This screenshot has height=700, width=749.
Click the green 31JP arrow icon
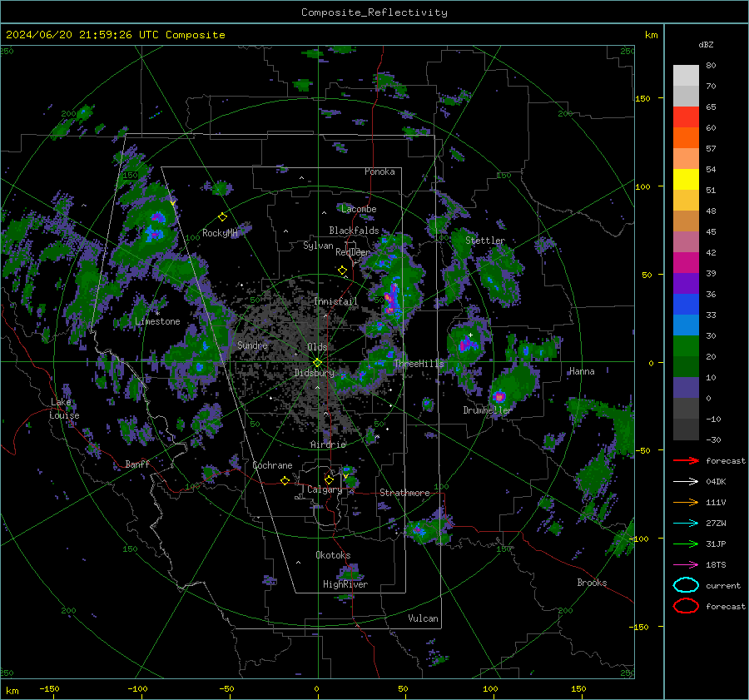tap(686, 544)
